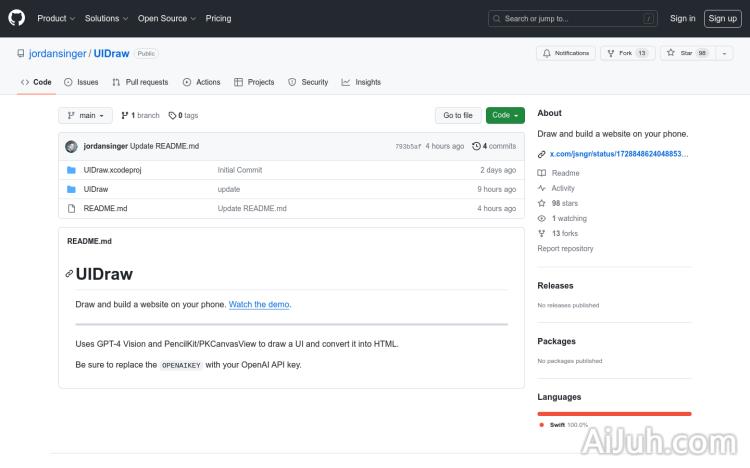Click the commits history clock icon

(x=477, y=146)
